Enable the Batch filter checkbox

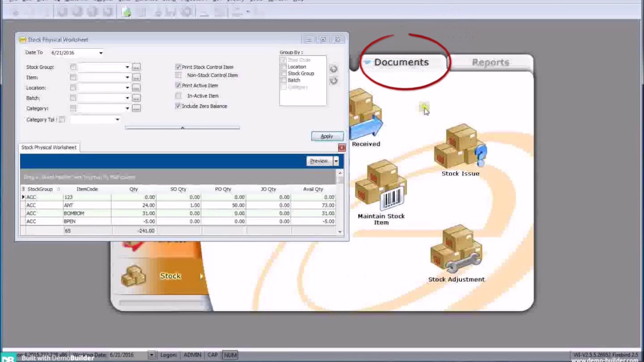pos(73,98)
